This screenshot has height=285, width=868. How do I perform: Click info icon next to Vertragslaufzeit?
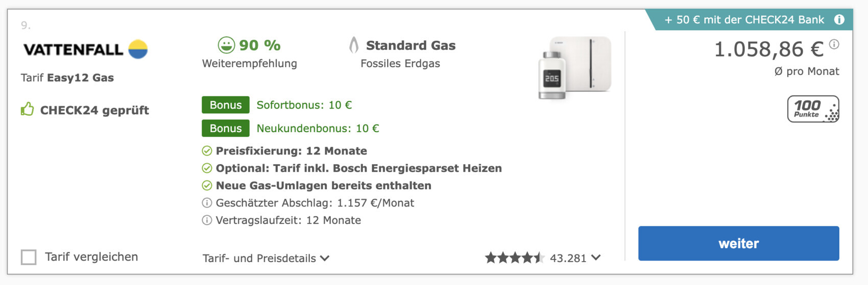(x=207, y=220)
